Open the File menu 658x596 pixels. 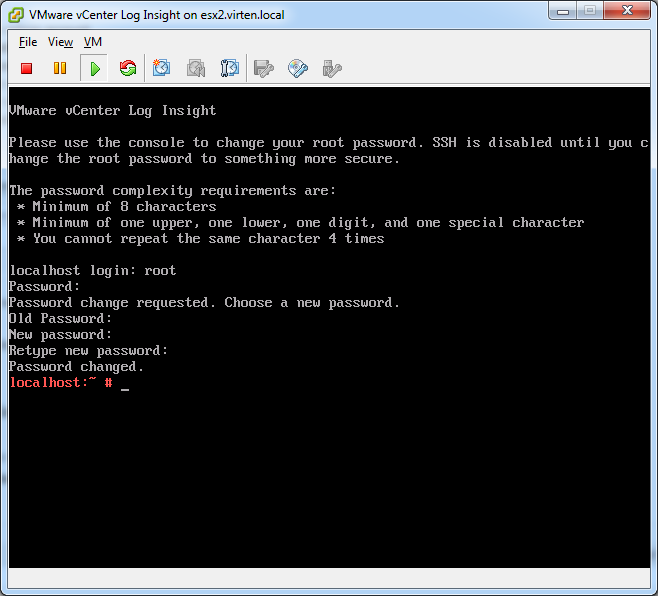point(28,42)
